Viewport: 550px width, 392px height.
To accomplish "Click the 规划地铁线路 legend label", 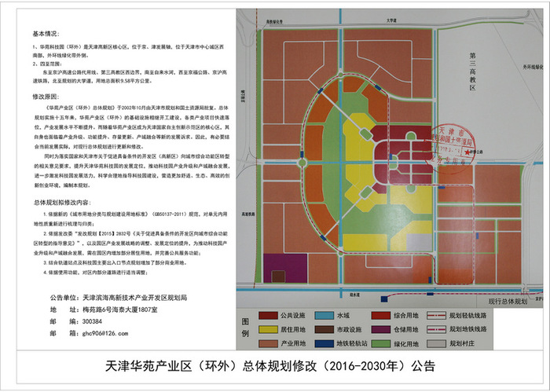I will (x=468, y=329).
